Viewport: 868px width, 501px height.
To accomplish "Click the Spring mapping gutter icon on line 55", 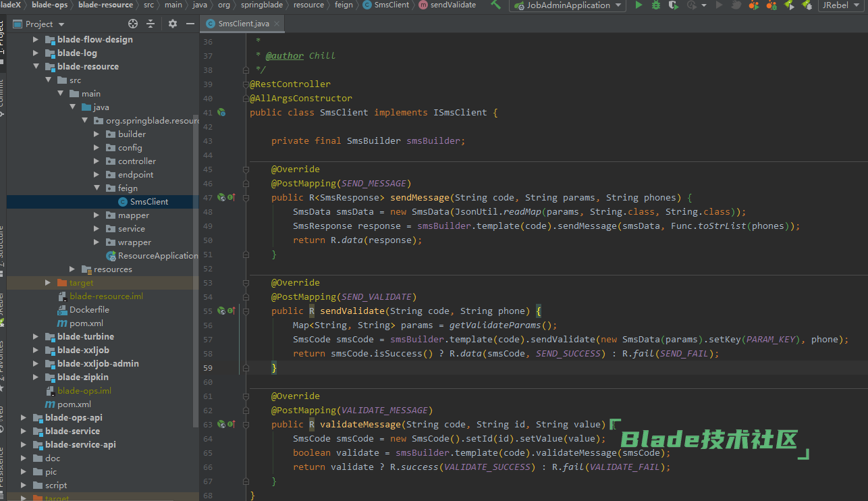I will [x=221, y=311].
